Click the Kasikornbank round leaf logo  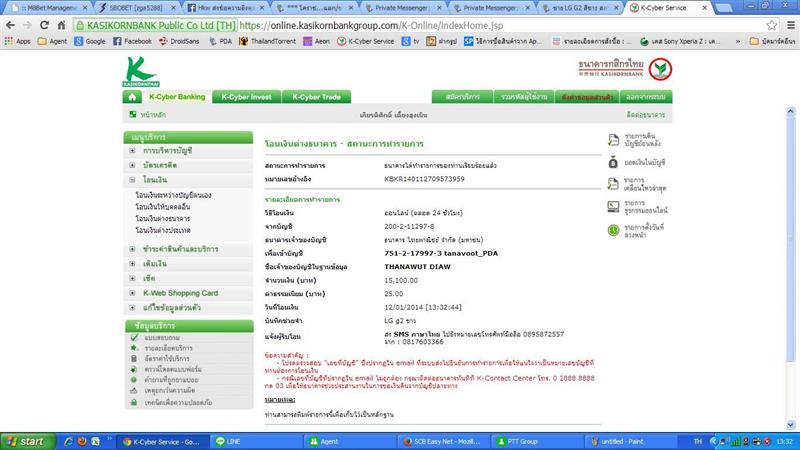(660, 69)
